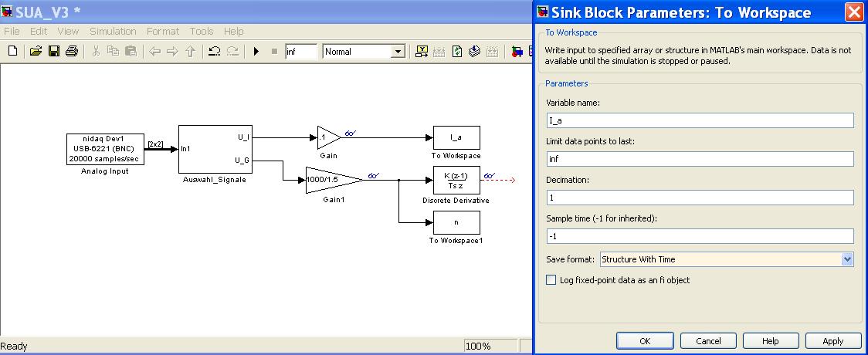Select the Discrete Derivative block

click(456, 178)
